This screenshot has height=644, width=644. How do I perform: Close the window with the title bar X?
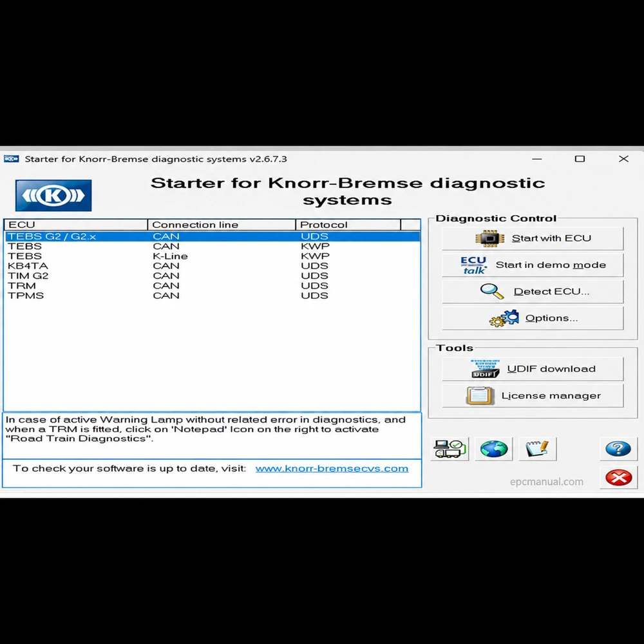tap(623, 159)
